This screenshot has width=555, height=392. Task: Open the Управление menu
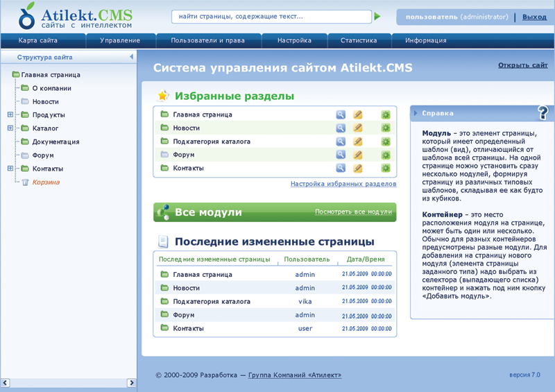coord(120,40)
